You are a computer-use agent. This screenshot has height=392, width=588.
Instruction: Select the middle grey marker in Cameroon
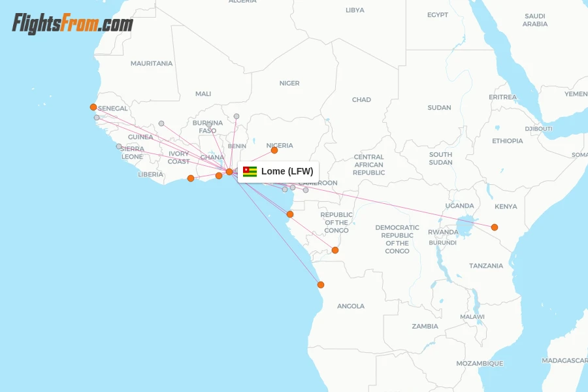pos(293,188)
